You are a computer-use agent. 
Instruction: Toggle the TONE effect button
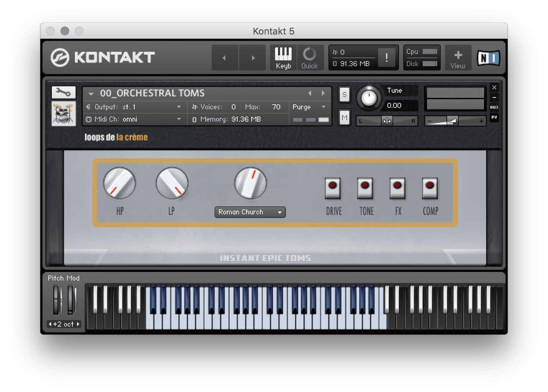coord(365,188)
